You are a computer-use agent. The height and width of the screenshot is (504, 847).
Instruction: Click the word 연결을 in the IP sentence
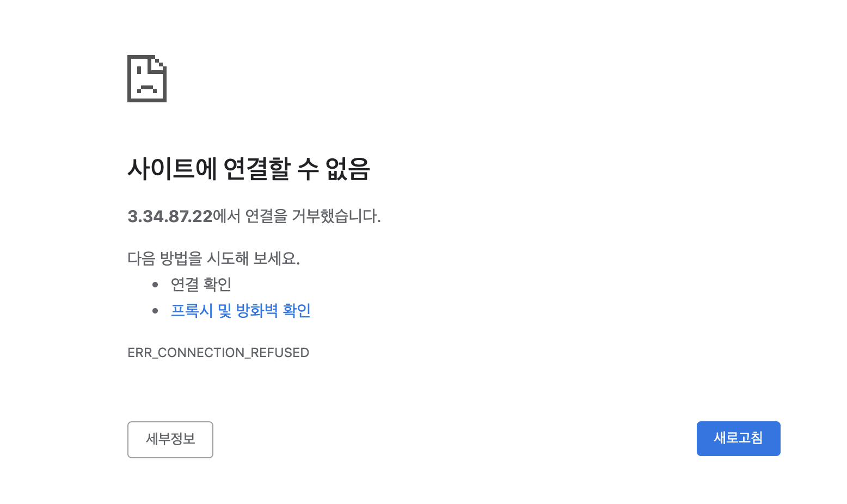(266, 216)
